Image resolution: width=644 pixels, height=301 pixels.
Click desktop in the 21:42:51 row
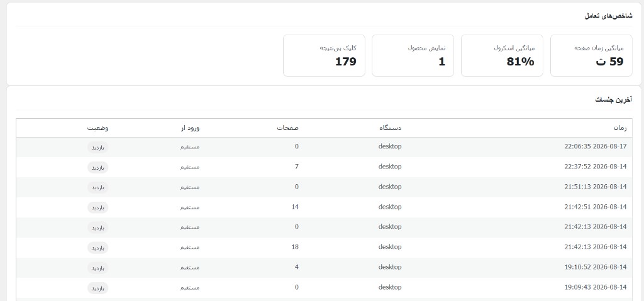[x=390, y=207]
